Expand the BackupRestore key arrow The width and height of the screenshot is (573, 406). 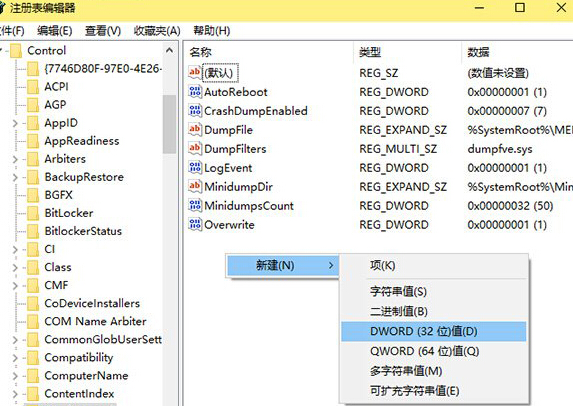(15, 177)
